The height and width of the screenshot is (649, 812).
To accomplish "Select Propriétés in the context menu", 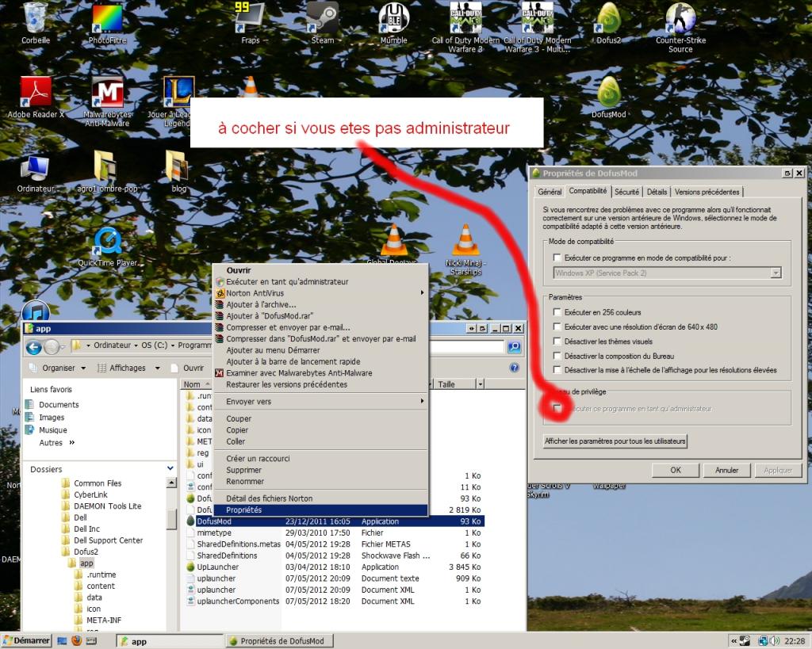I will tap(320, 510).
